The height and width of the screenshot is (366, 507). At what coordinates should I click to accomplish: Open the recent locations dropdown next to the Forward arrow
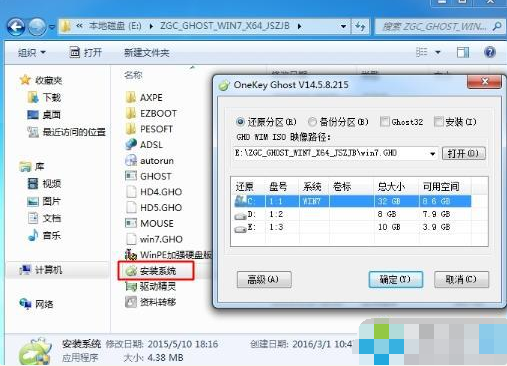pyautogui.click(x=52, y=27)
